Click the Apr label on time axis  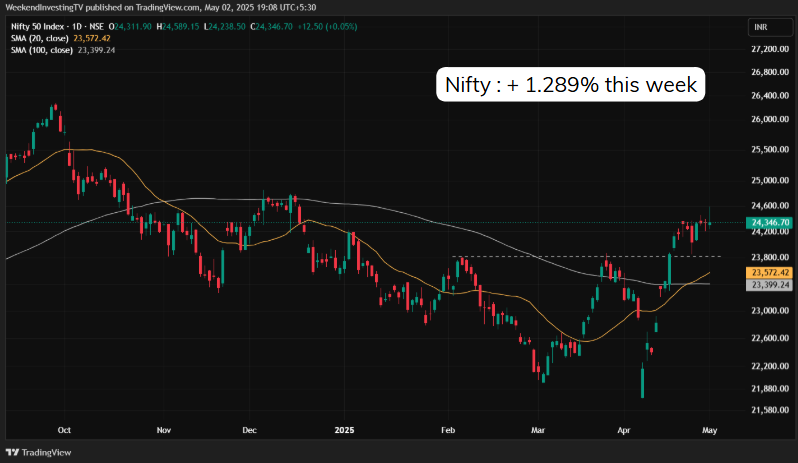pos(623,430)
